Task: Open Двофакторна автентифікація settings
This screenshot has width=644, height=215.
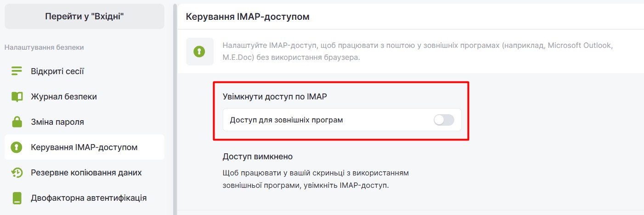Action: 89,198
